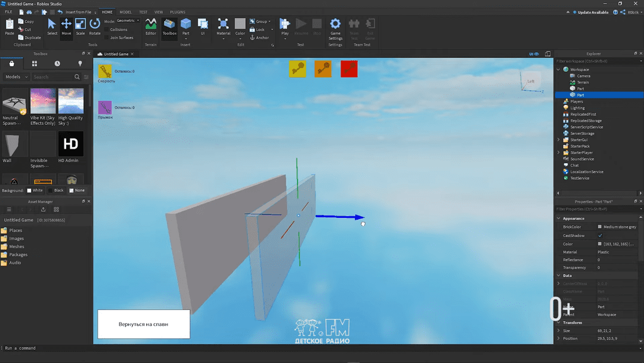This screenshot has height=363, width=644.
Task: Open Toolbox inventory grid tab
Action: (35, 63)
